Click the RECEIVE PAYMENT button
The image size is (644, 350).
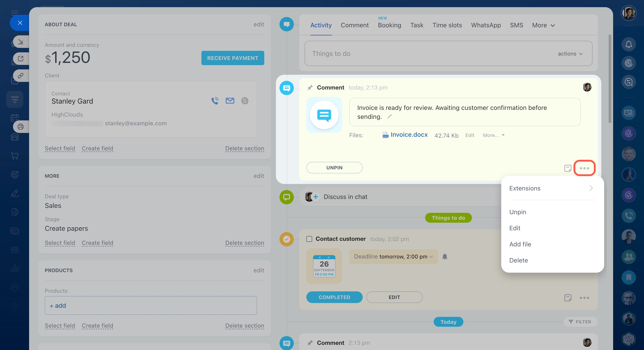[232, 58]
